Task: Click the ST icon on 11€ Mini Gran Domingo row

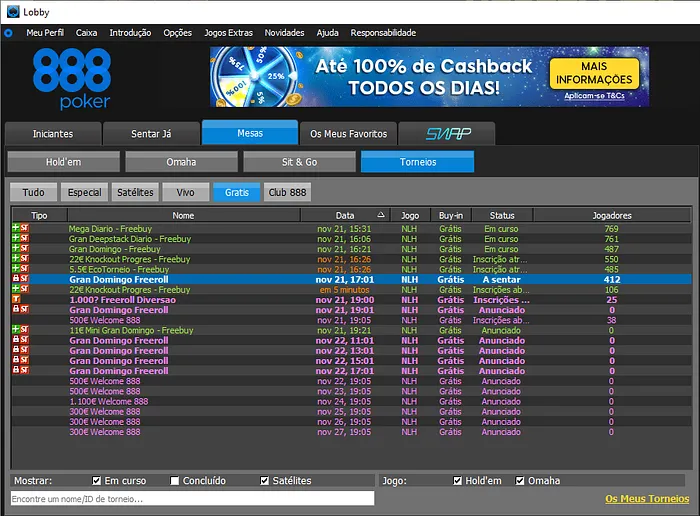Action: pyautogui.click(x=24, y=329)
